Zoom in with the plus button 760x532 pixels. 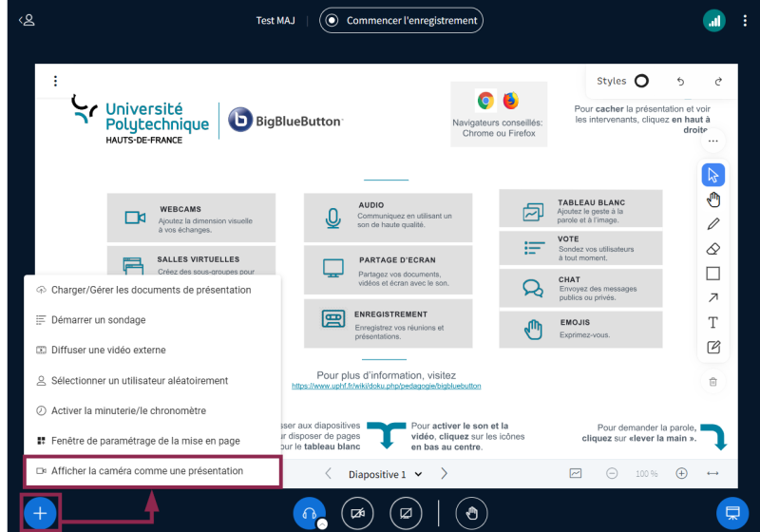[681, 473]
